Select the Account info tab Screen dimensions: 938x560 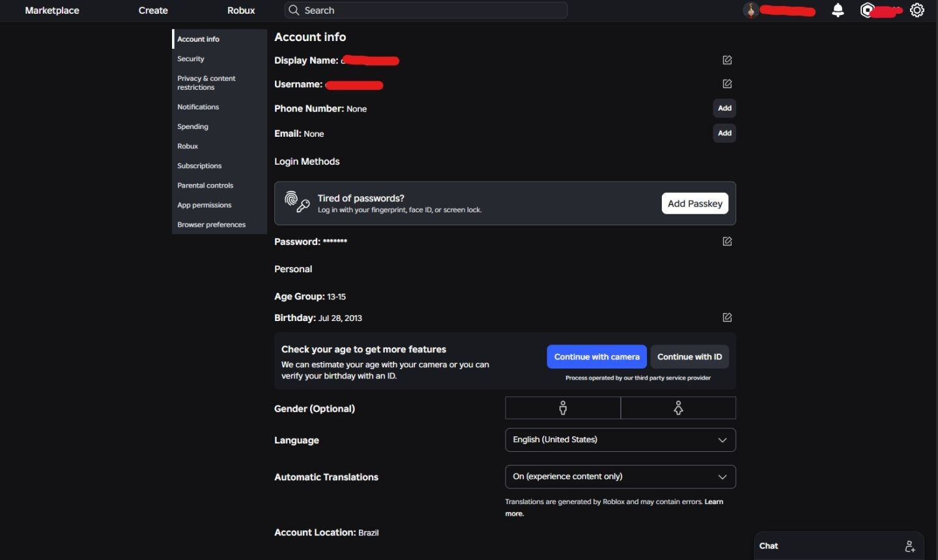click(220, 39)
